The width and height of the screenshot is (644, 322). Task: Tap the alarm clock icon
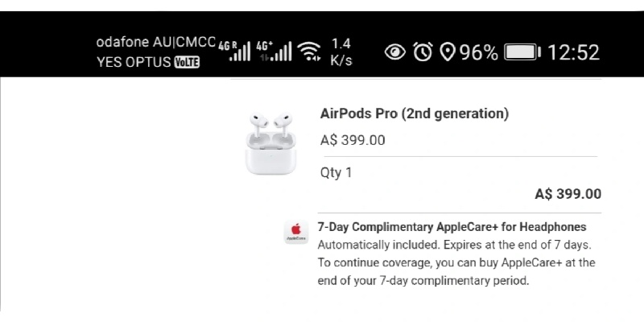[x=422, y=52]
